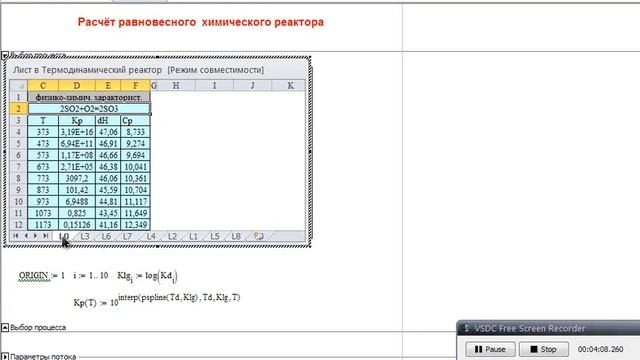This screenshot has height=360, width=640.
Task: Switch to sheet tab L1
Action: [193, 236]
